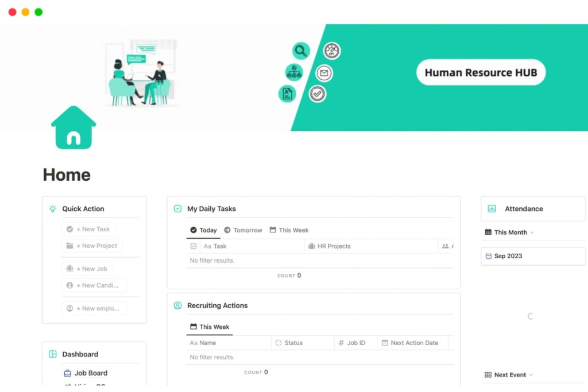Click the Attendance download-box icon
The height and width of the screenshot is (392, 588).
tap(492, 209)
